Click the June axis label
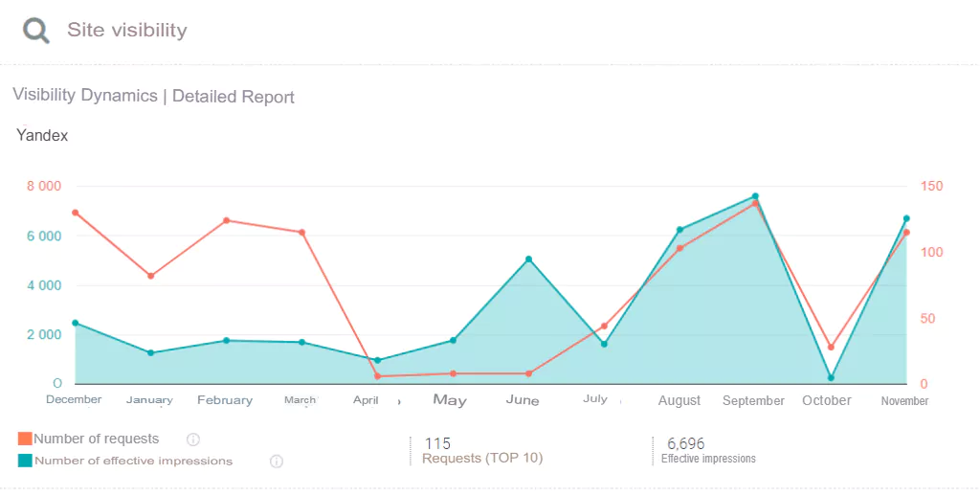The height and width of the screenshot is (496, 980). coord(523,400)
